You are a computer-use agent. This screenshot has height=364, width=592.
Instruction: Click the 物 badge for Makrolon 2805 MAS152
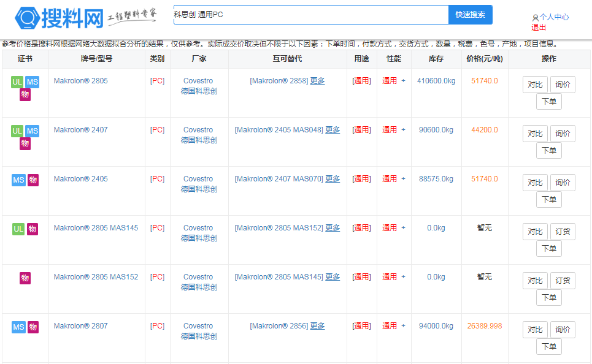25,278
